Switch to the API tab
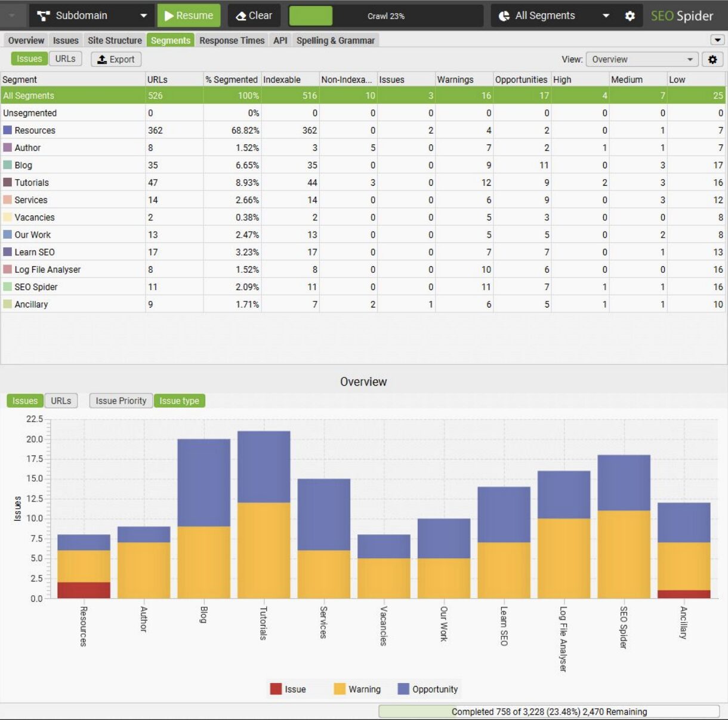The image size is (728, 720). (280, 41)
